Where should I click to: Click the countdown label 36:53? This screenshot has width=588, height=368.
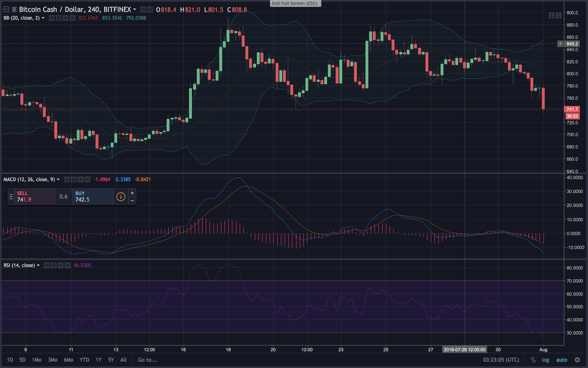(572, 116)
